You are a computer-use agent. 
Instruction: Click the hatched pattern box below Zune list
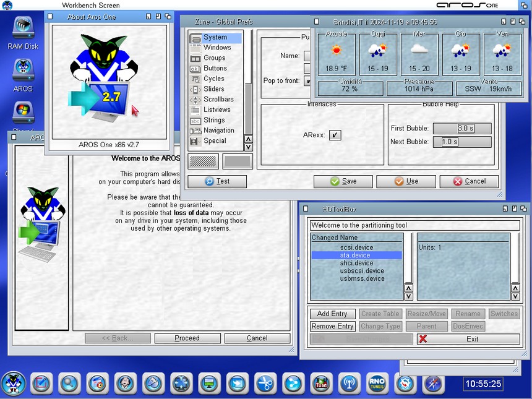[x=204, y=161]
